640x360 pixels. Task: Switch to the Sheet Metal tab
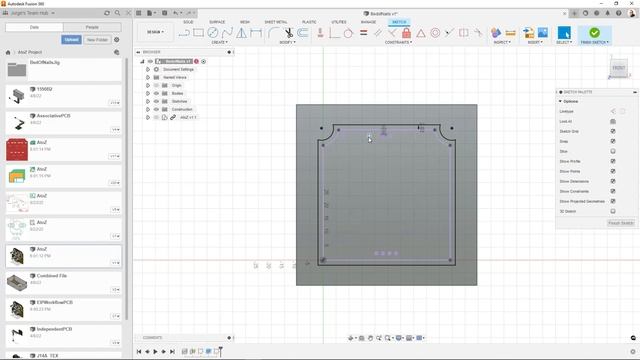click(276, 22)
